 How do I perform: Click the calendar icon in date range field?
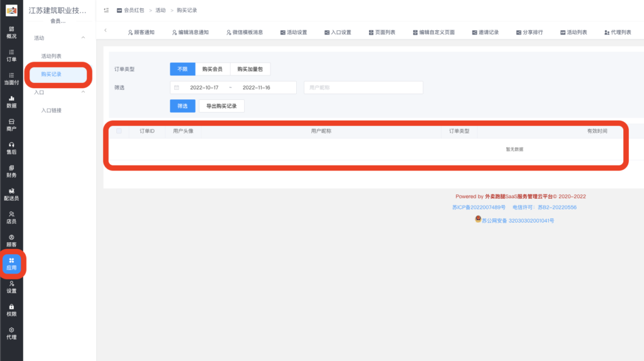tap(177, 87)
